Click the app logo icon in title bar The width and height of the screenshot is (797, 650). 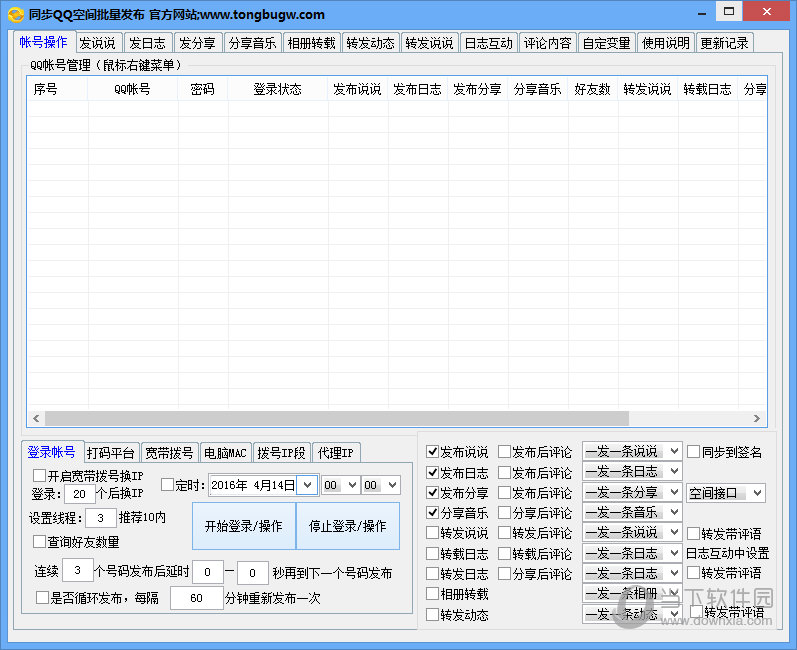(x=16, y=14)
